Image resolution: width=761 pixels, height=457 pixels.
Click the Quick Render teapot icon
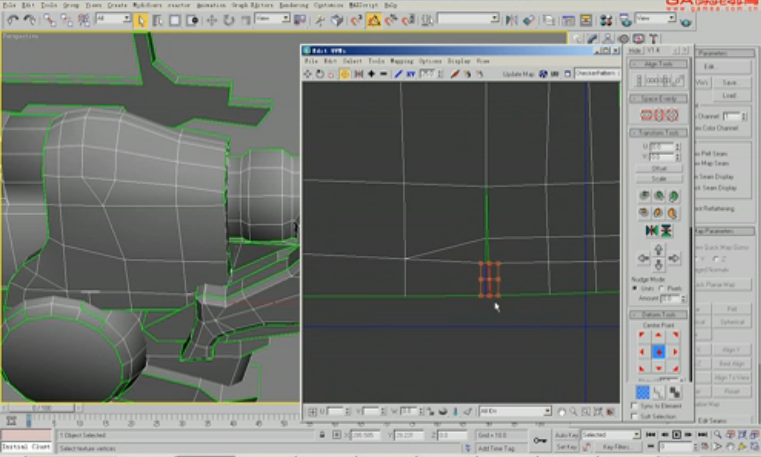[686, 21]
